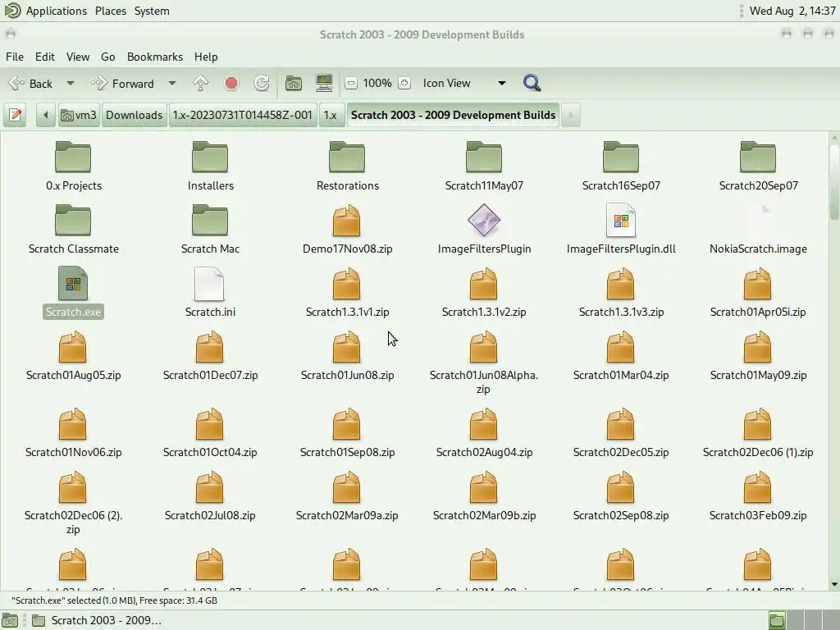Open the Go menu

click(107, 57)
